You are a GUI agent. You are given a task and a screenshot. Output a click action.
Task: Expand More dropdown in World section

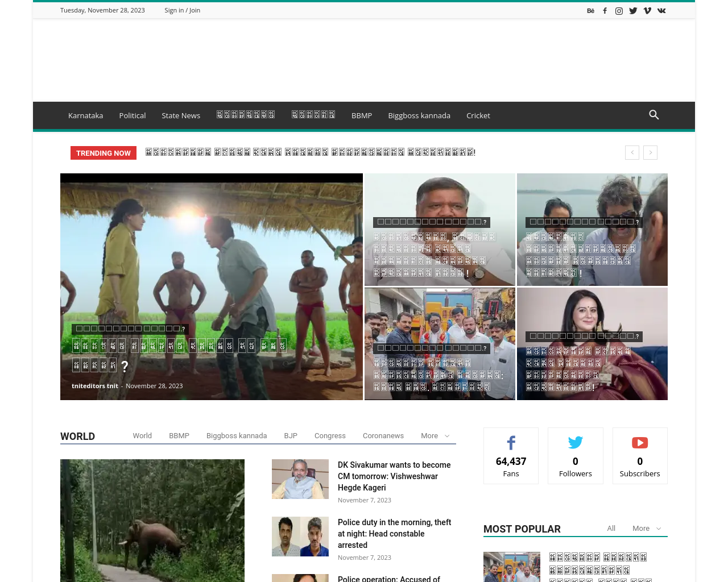click(435, 436)
